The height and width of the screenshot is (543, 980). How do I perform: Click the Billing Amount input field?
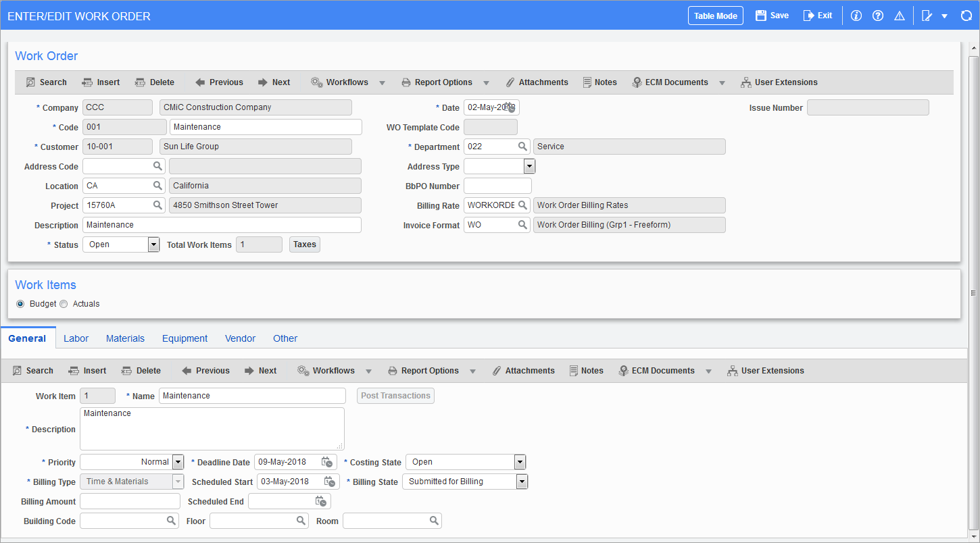click(130, 500)
